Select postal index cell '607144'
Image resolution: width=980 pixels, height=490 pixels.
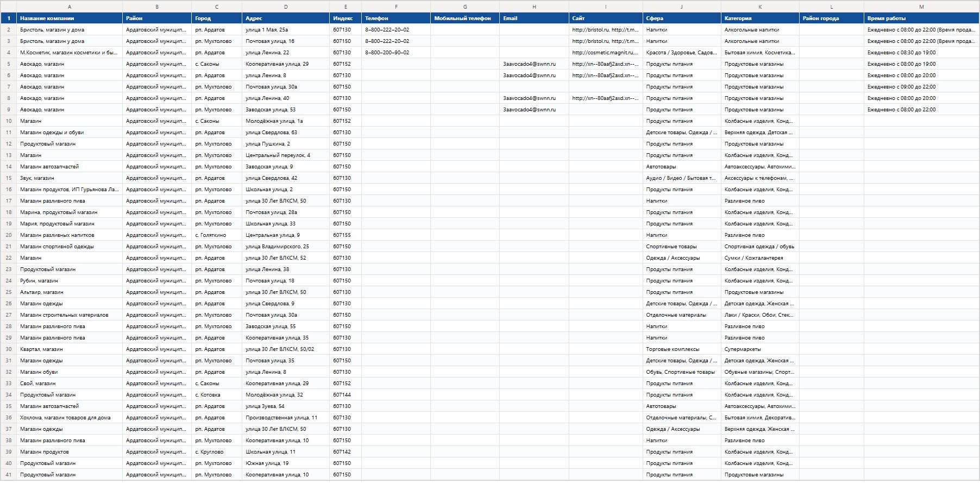(x=345, y=395)
